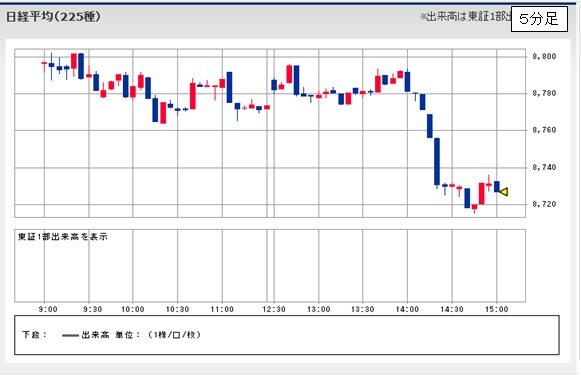Click the 5分足 chart interval box
581x375 pixels.
click(539, 19)
